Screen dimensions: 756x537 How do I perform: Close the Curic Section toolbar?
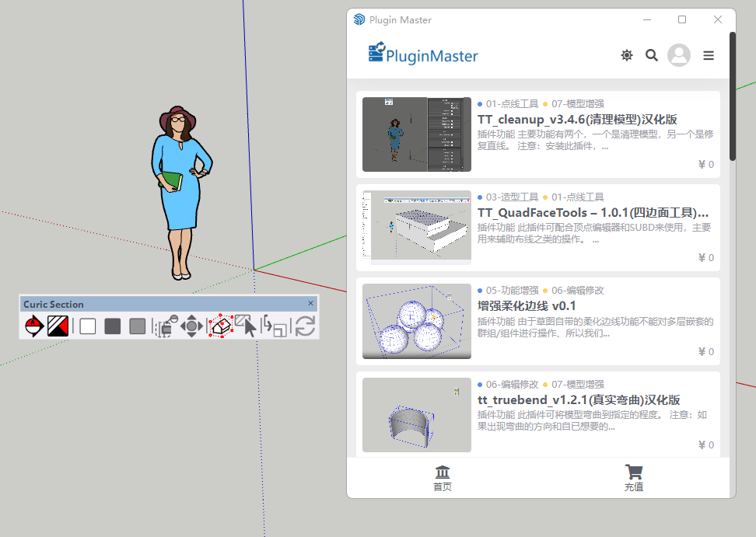click(311, 304)
